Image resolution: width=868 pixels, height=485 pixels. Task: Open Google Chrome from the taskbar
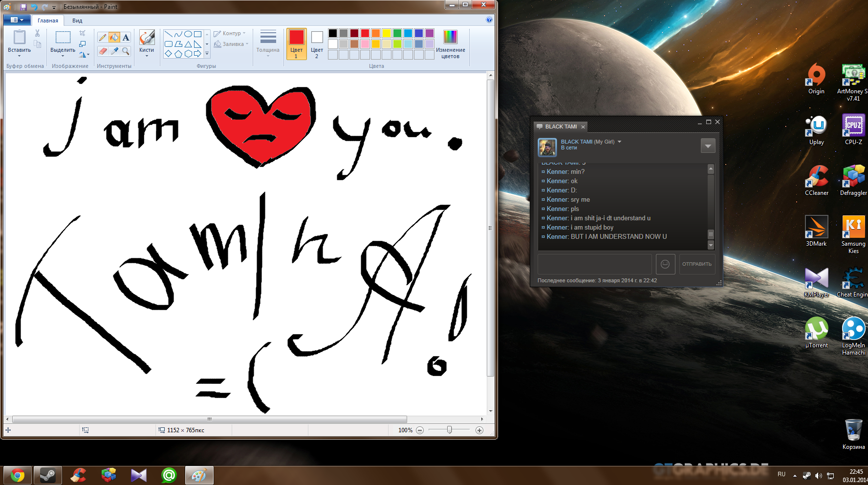[18, 475]
